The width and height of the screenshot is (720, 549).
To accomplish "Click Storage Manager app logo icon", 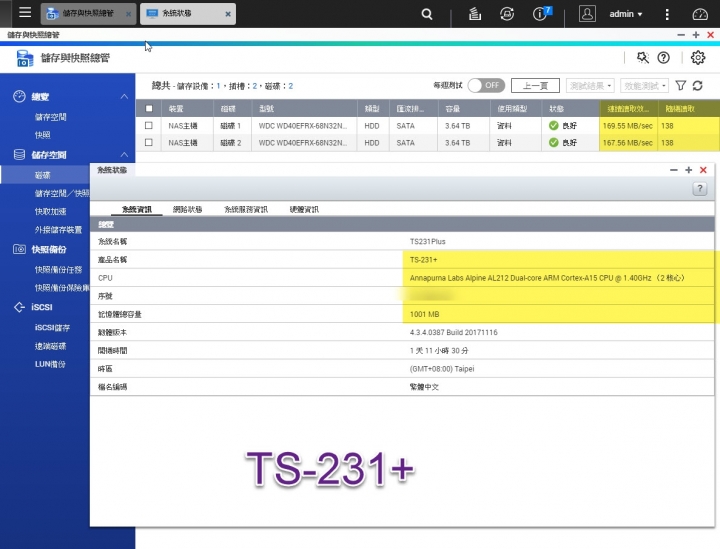I will (x=25, y=59).
